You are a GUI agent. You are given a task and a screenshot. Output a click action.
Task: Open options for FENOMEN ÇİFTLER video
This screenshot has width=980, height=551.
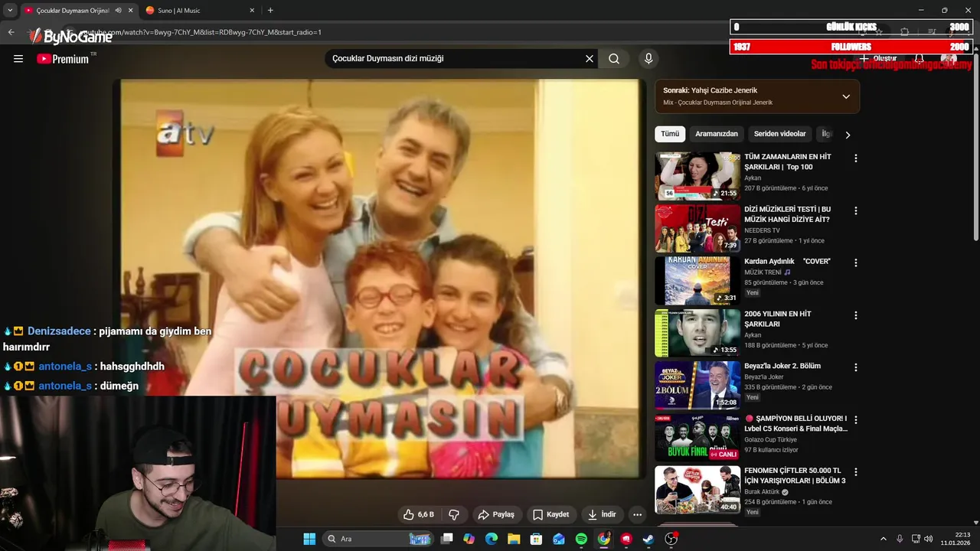click(856, 472)
